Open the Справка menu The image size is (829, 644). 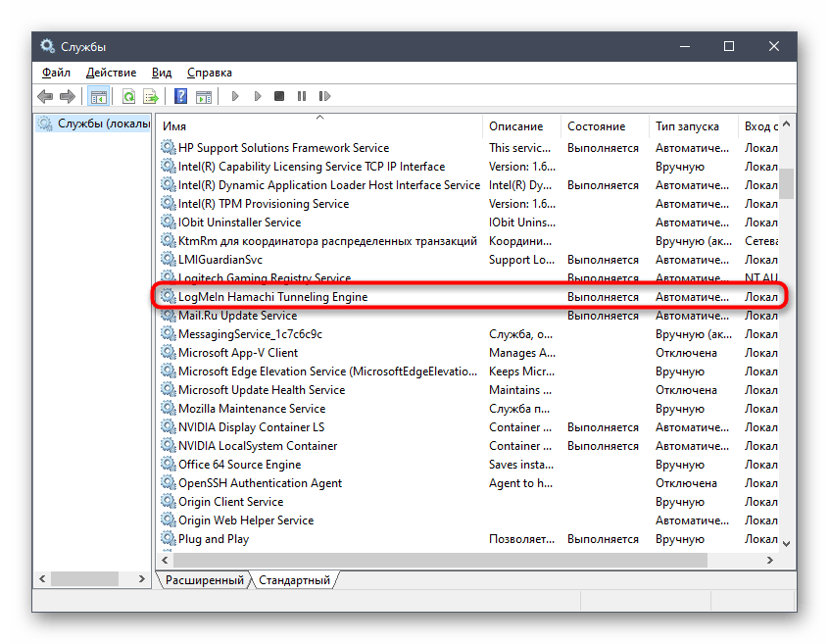pyautogui.click(x=210, y=73)
